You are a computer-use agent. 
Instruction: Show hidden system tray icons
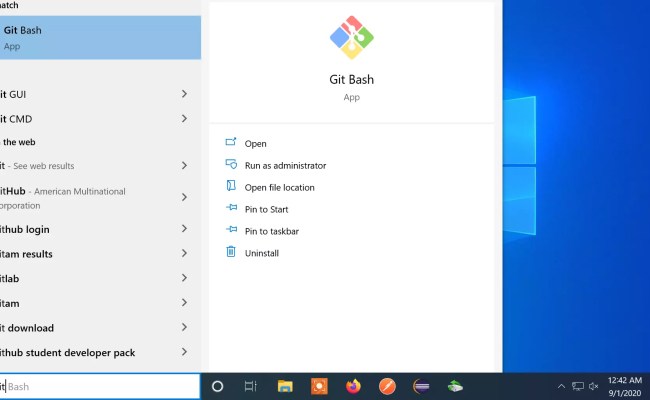561,387
